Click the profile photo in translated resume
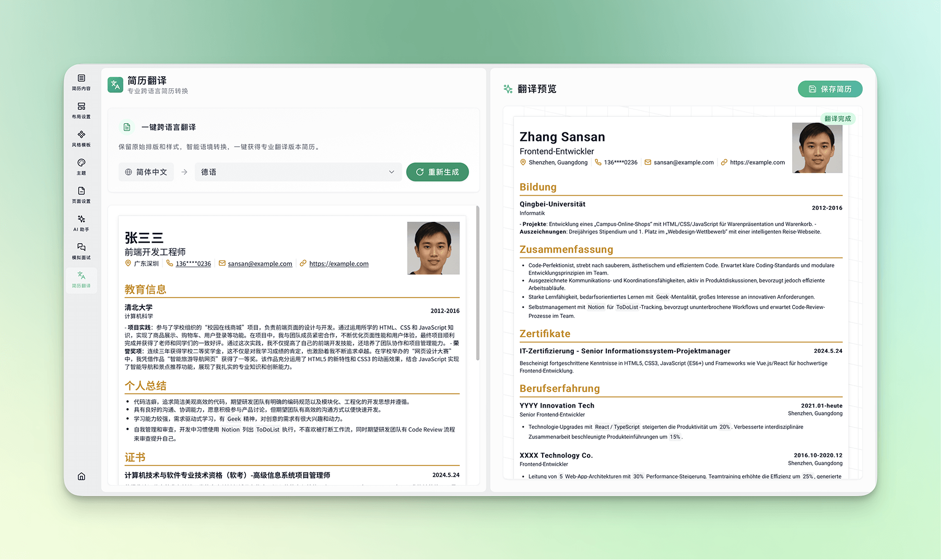This screenshot has width=941, height=560. [x=817, y=148]
